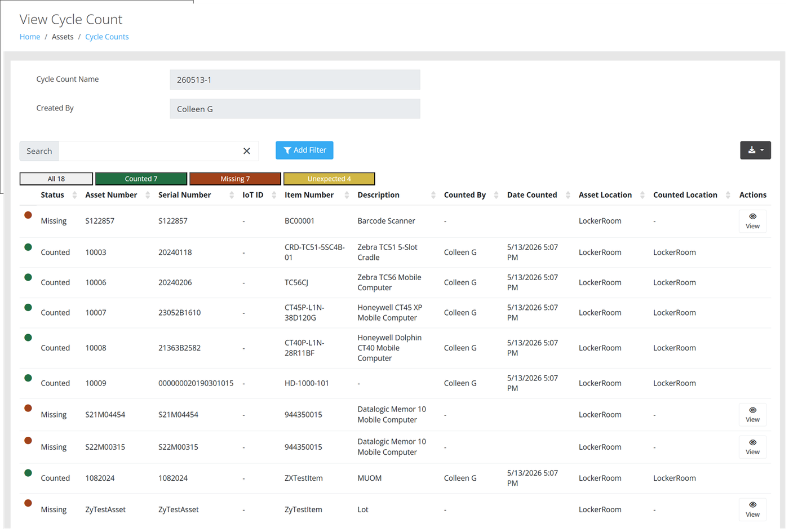Open Cycle Counts breadcrumb link
This screenshot has height=532, width=789.
pyautogui.click(x=107, y=37)
